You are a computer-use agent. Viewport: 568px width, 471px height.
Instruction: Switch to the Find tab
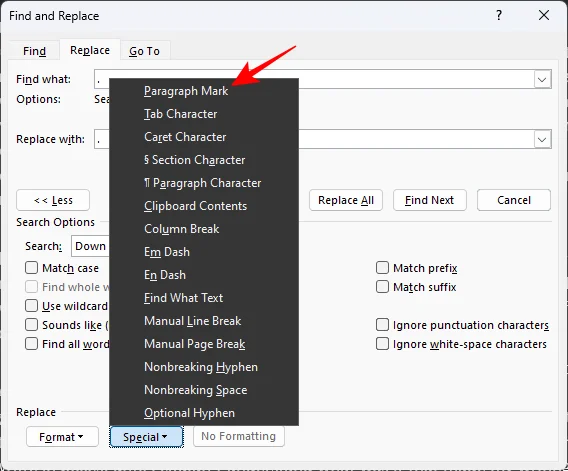[x=34, y=51]
